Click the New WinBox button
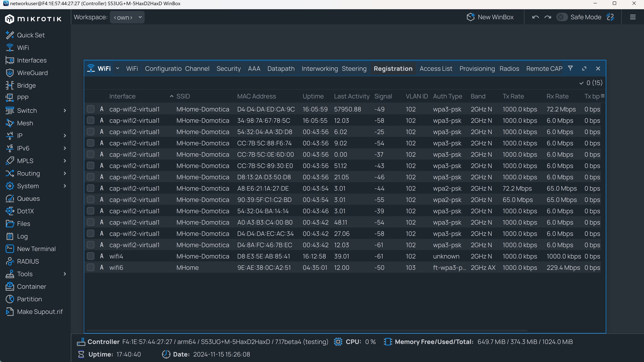644x362 pixels. [x=490, y=17]
